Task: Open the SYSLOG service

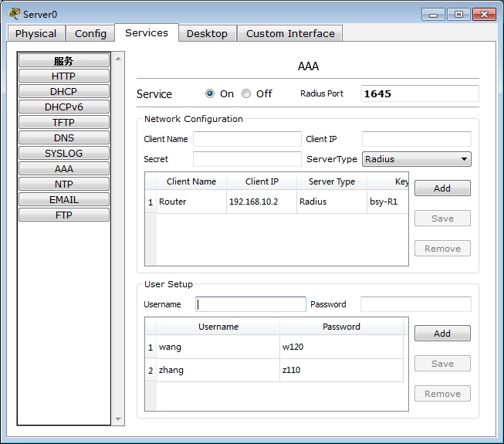Action: pos(63,154)
